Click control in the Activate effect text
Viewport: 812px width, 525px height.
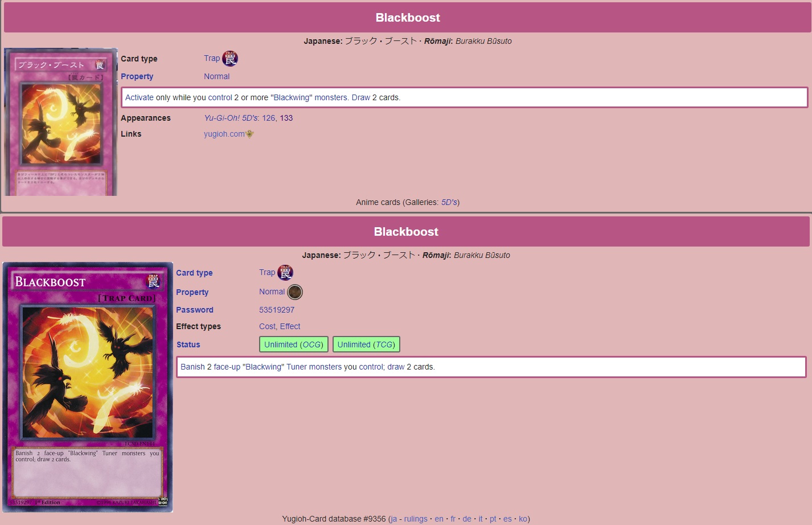(220, 97)
